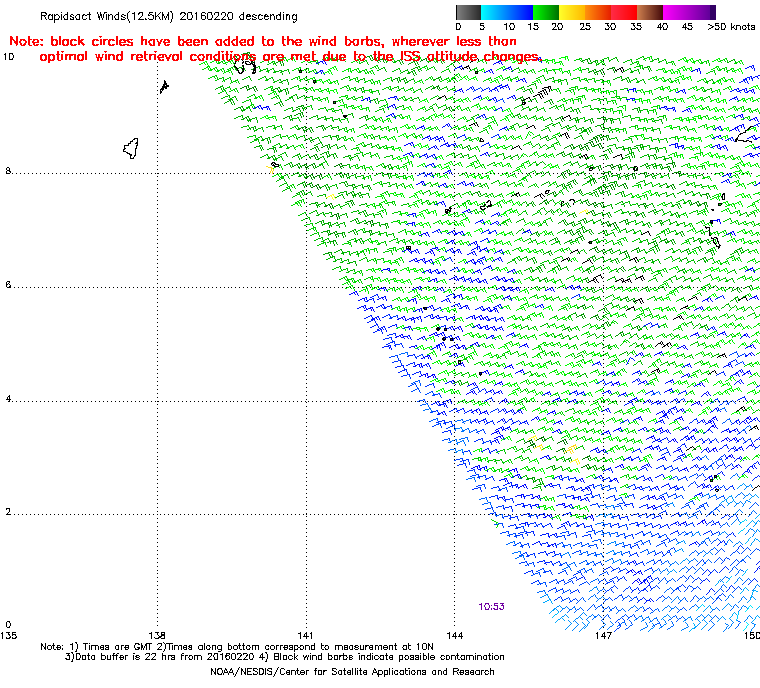
Task: Click the small island outline near 138 at 9.5N
Action: point(164,87)
